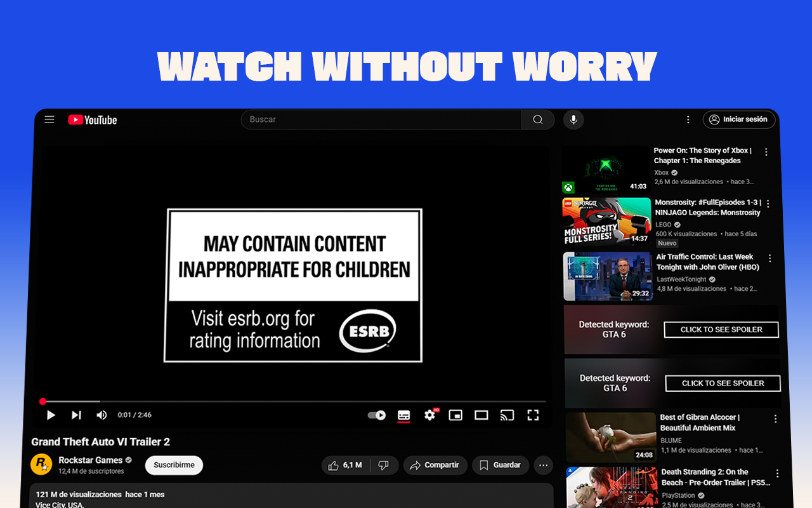Viewport: 812px width, 508px height.
Task: Click the Suscribirme button
Action: (174, 465)
